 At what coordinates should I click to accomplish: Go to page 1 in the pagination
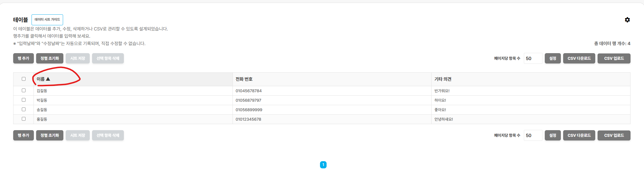pyautogui.click(x=323, y=165)
